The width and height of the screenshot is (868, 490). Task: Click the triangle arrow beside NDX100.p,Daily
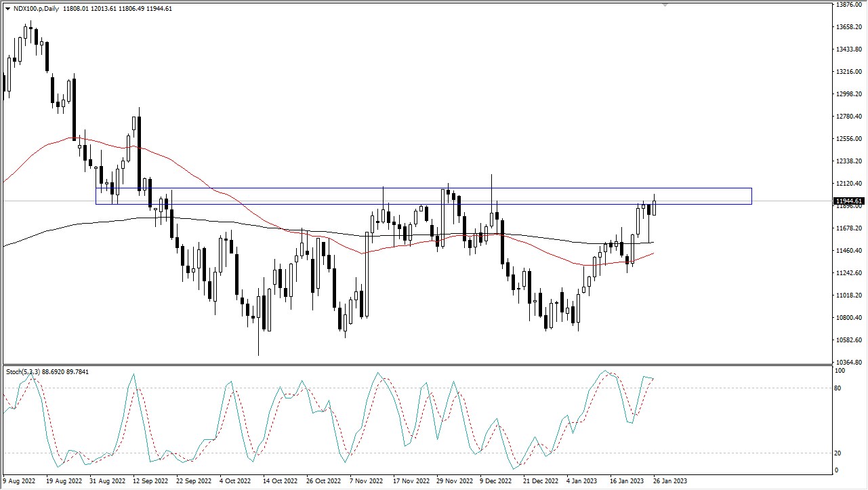[x=7, y=9]
